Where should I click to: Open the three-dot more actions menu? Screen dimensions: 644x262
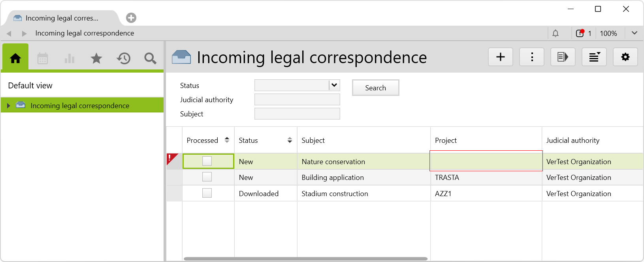click(532, 57)
